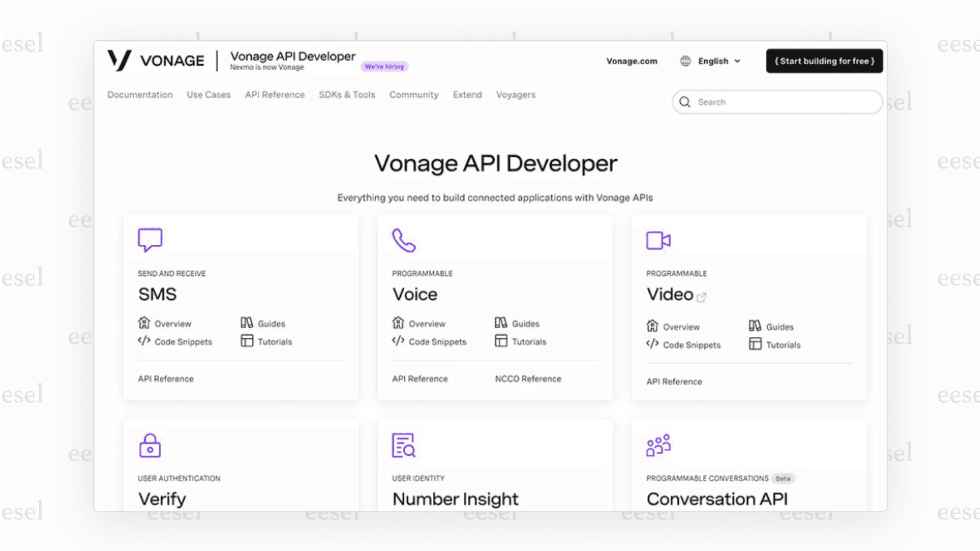Open the Video external link
Viewport: 980px width, 551px height.
[x=701, y=296]
